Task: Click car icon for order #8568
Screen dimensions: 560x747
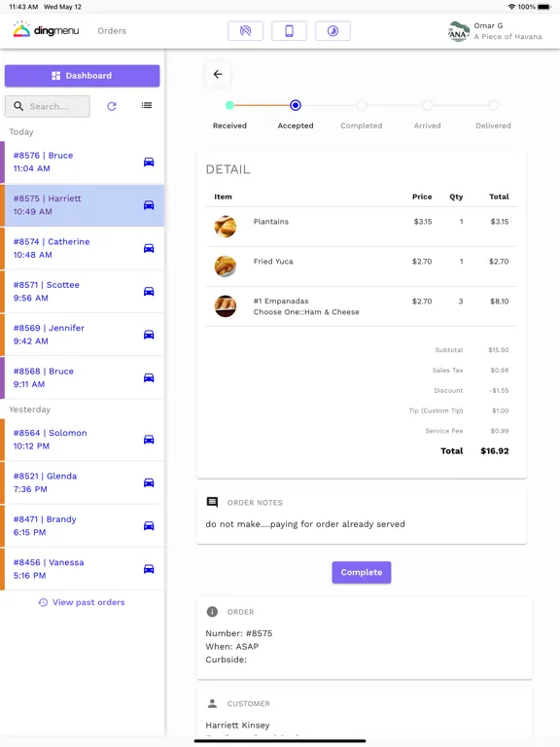Action: coord(149,377)
